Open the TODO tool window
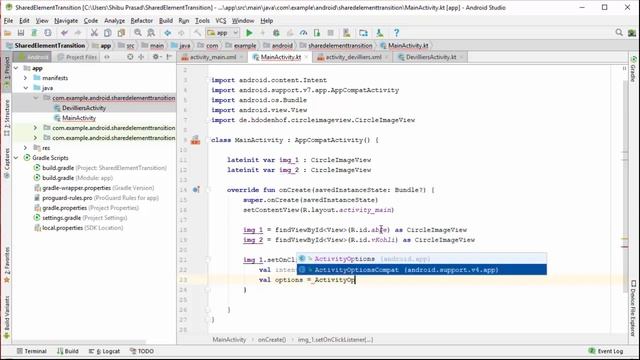The width and height of the screenshot is (640, 360). [142, 351]
